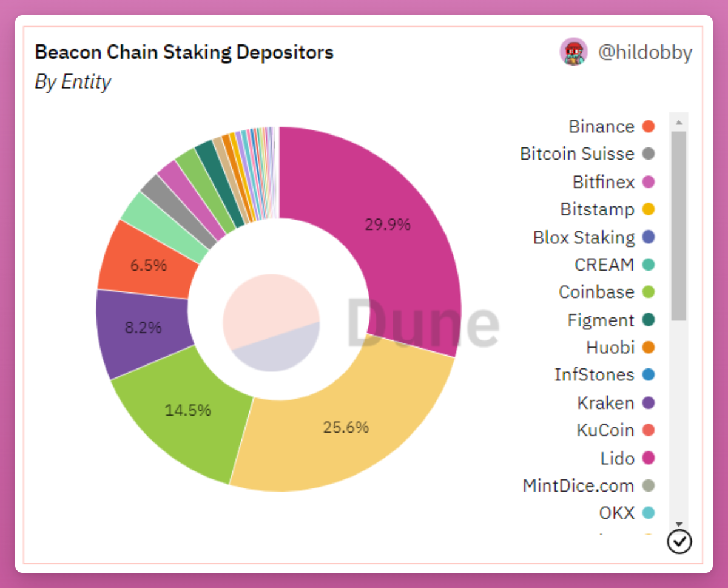Open Beacon Chain Staking Depositors title
Viewport: 728px width, 588px height.
[x=184, y=52]
